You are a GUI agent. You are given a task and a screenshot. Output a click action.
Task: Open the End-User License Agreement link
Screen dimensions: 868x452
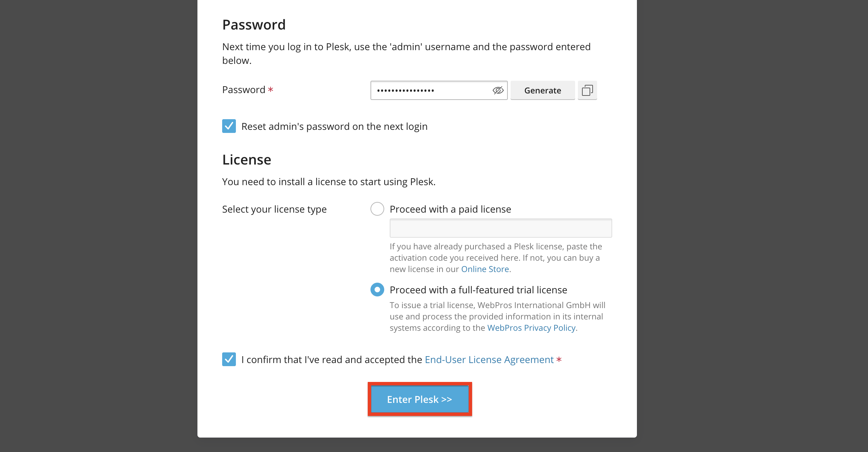489,360
